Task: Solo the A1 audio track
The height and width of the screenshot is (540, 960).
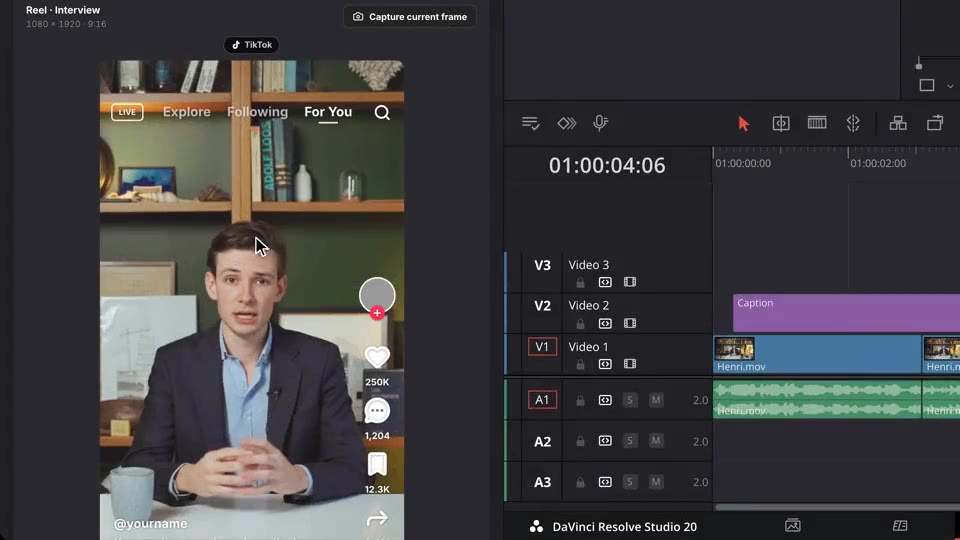Action: coord(629,400)
